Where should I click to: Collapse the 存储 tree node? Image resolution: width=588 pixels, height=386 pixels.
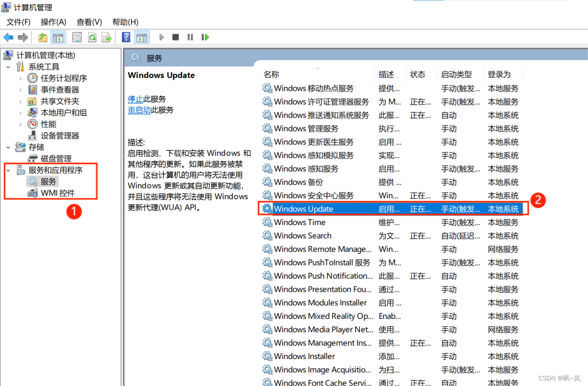point(9,147)
